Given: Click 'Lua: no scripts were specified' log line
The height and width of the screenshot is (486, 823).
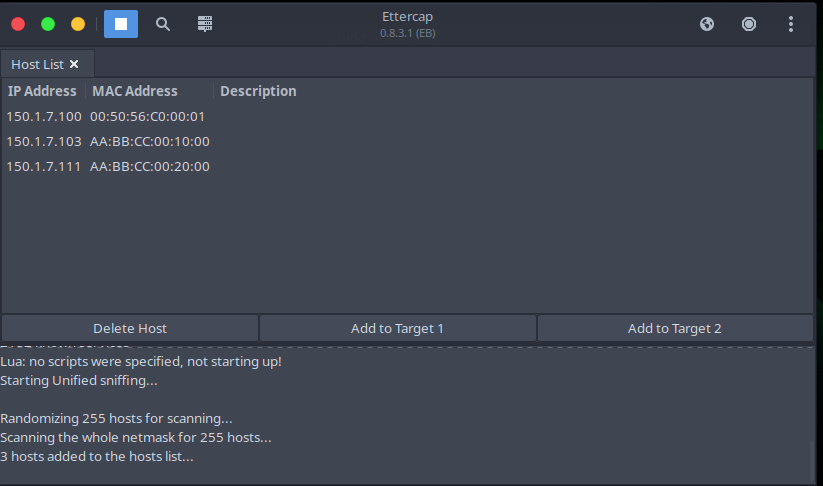Looking at the screenshot, I should coord(141,361).
